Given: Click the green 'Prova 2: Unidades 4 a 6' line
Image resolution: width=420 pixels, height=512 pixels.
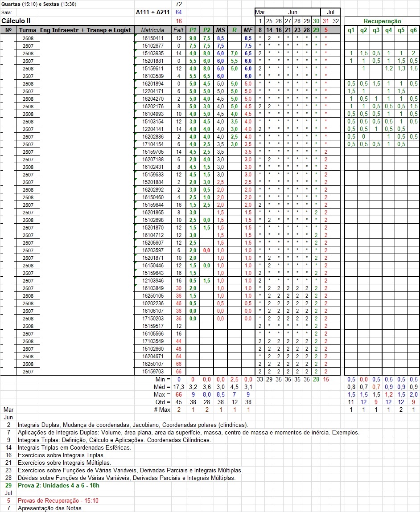Looking at the screenshot, I should pyautogui.click(x=58, y=485).
